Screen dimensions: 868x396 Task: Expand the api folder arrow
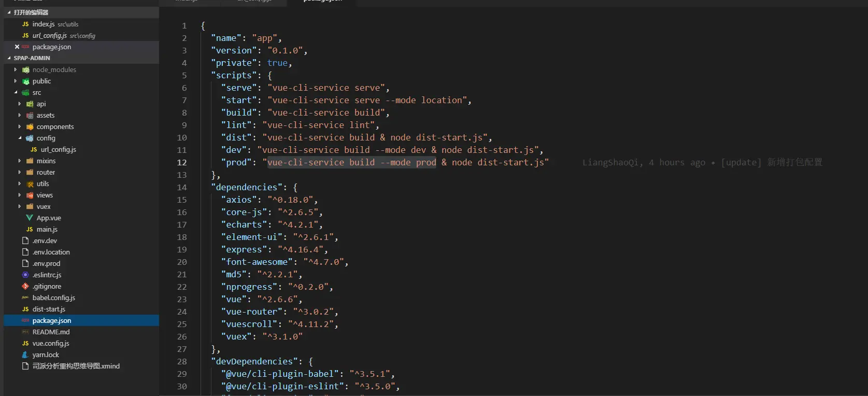pyautogui.click(x=20, y=104)
